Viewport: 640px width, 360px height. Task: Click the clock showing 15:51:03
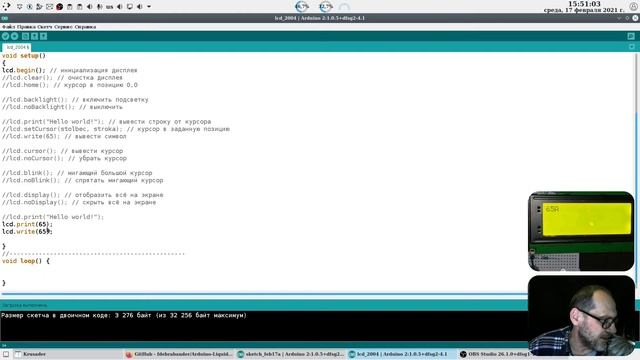click(584, 4)
